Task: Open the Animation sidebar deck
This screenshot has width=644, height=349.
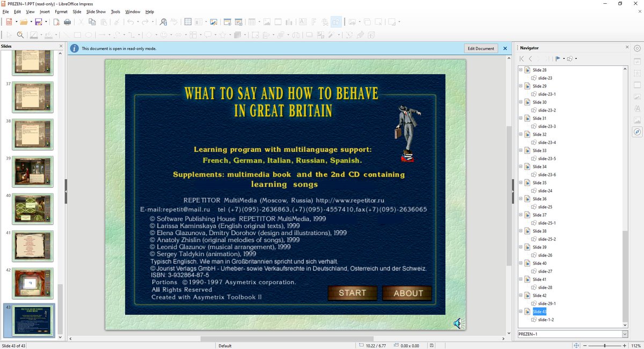Action: (637, 85)
